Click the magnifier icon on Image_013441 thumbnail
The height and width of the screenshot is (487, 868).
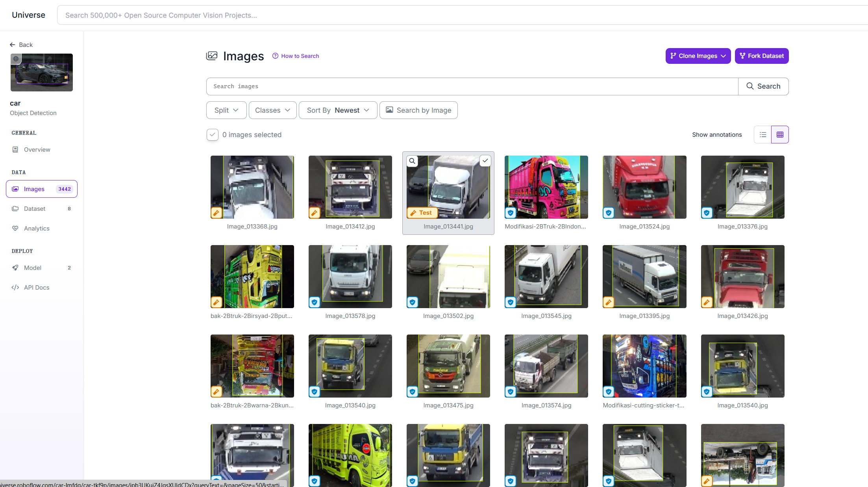[412, 161]
